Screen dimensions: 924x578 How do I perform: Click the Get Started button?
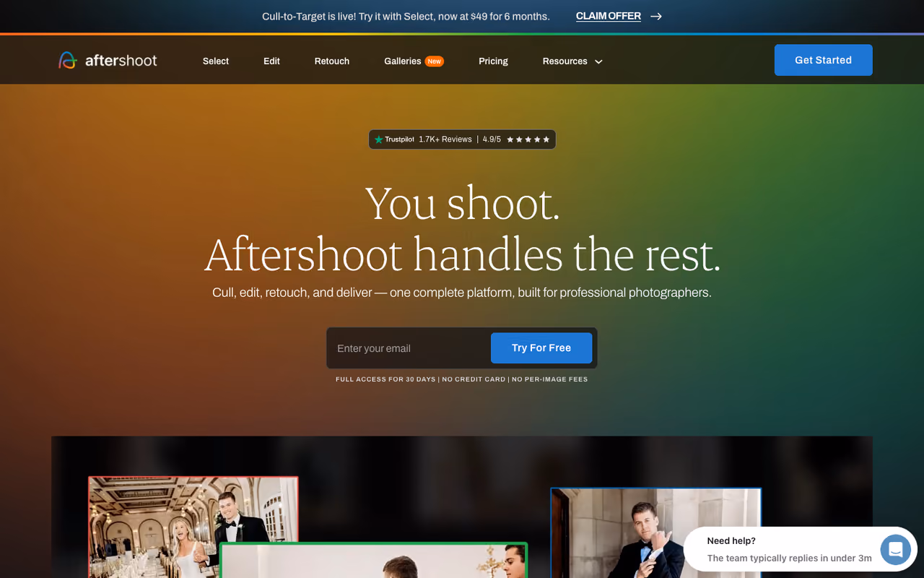click(824, 60)
